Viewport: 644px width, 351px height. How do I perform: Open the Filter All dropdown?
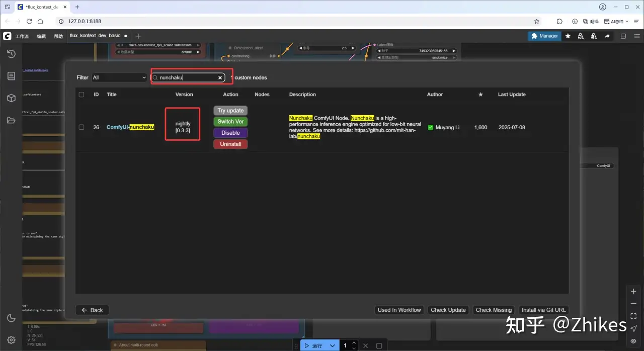[119, 77]
